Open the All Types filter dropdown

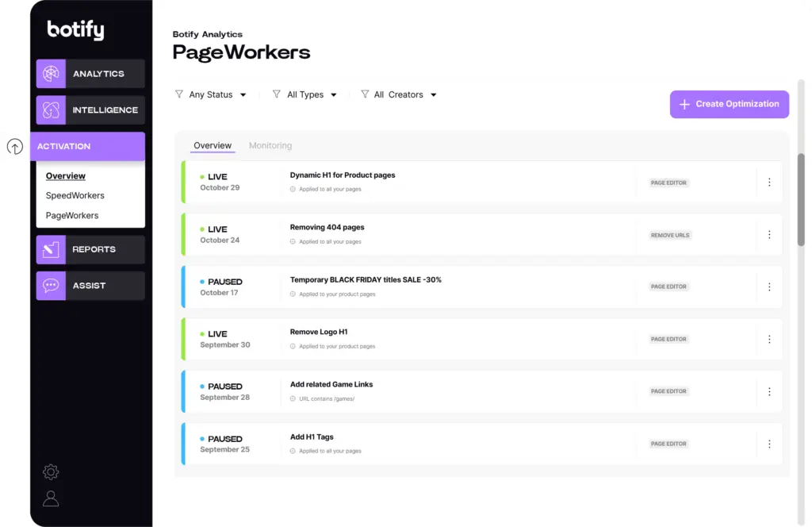305,94
